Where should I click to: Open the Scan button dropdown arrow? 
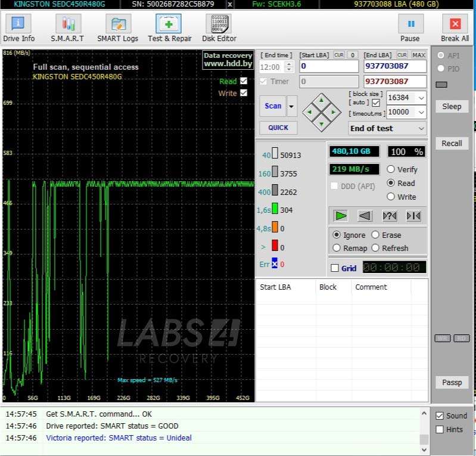[291, 106]
